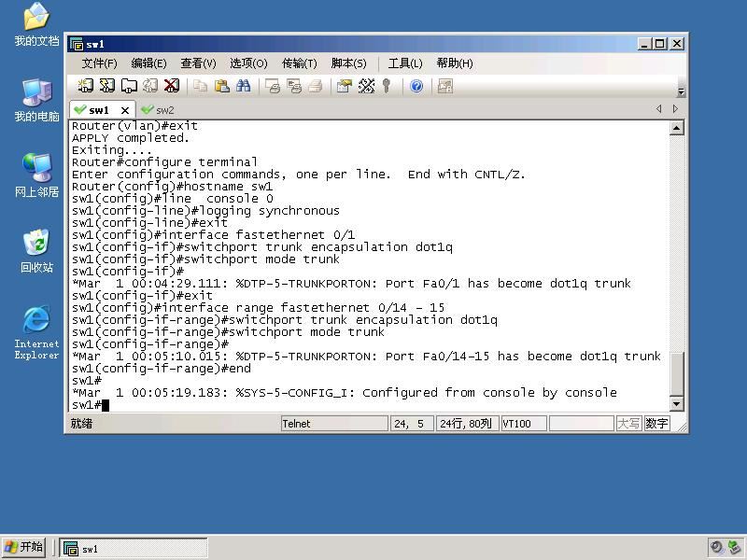Click the Print Screen icon
Viewport: 747px width, 560px height.
273,86
